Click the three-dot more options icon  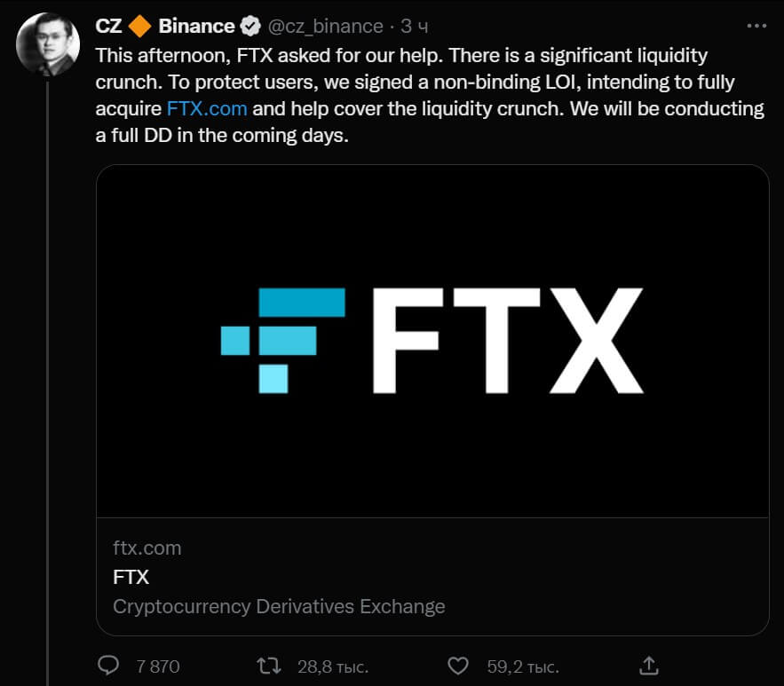(756, 27)
